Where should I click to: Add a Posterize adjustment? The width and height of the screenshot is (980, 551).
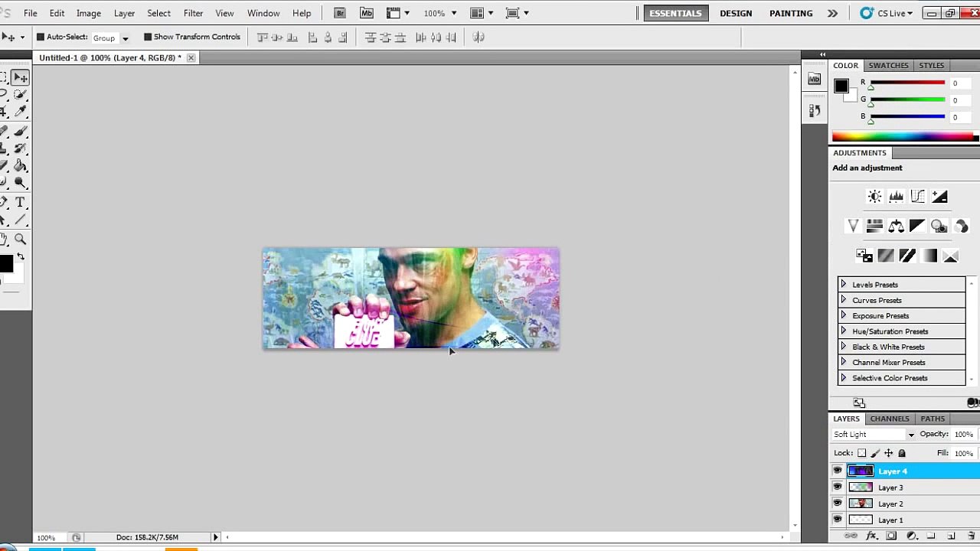[x=886, y=256]
